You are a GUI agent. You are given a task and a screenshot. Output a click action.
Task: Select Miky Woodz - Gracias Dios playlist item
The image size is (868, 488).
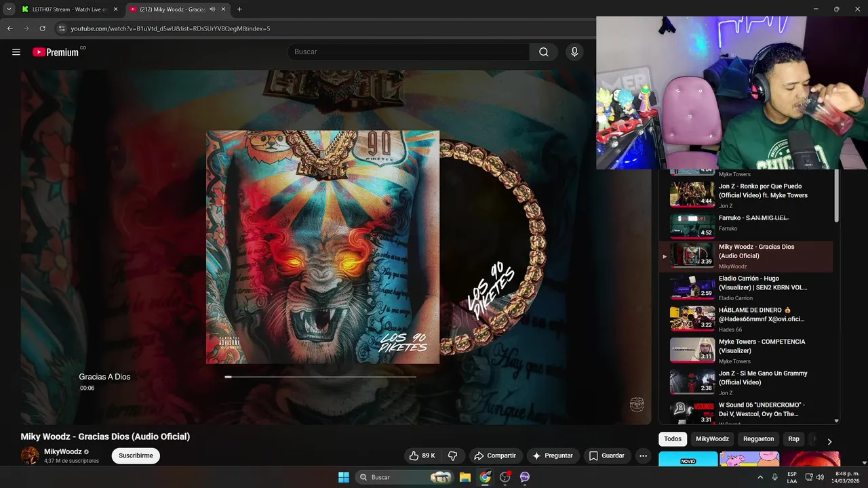coord(746,256)
